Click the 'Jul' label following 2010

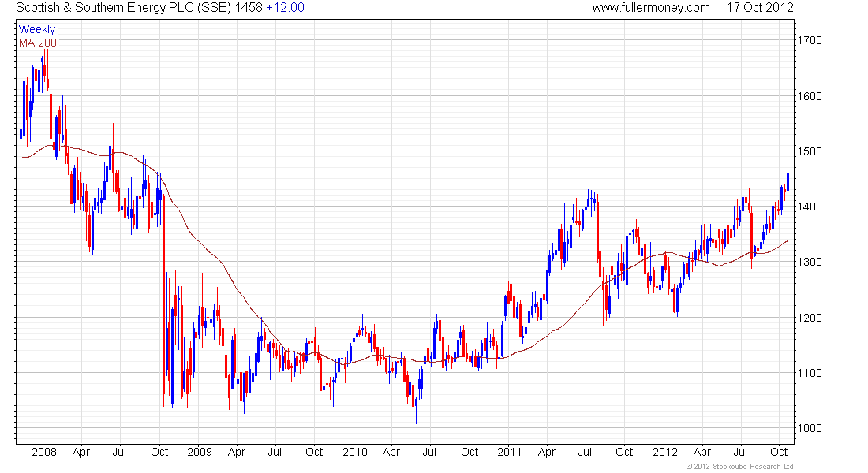(x=429, y=452)
